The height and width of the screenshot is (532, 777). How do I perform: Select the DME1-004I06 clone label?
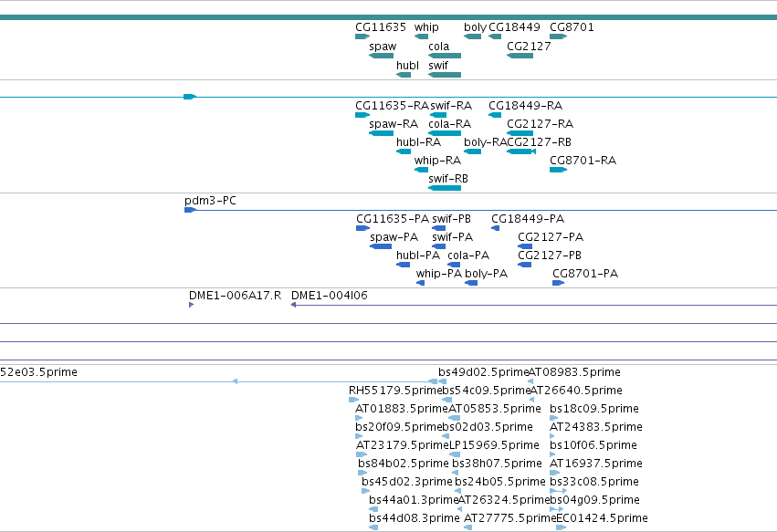pos(329,296)
